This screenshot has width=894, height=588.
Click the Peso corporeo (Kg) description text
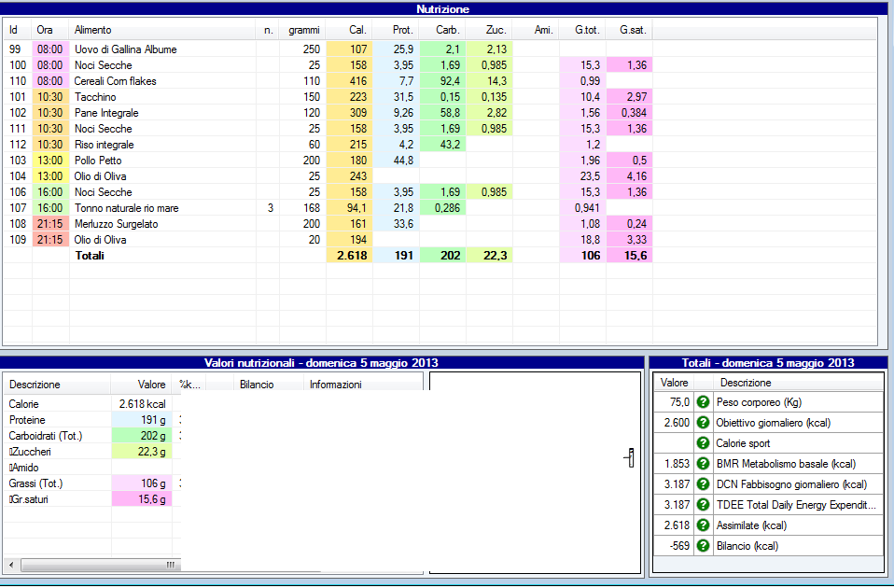pyautogui.click(x=759, y=402)
